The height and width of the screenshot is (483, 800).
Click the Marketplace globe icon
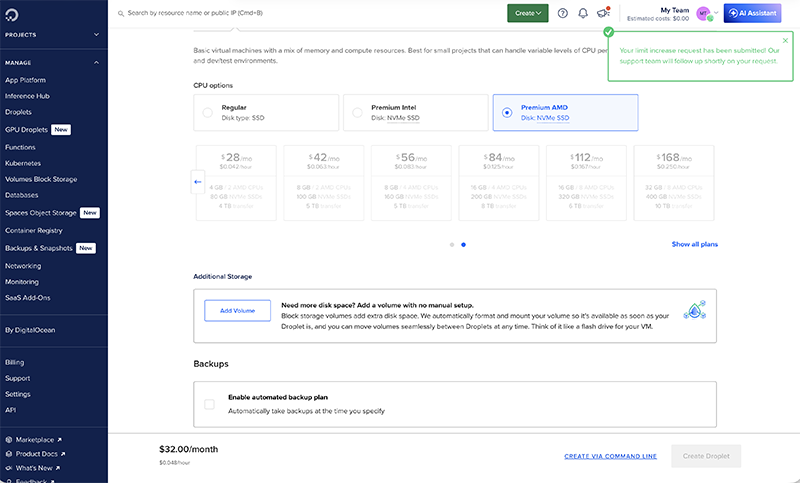pyautogui.click(x=9, y=438)
